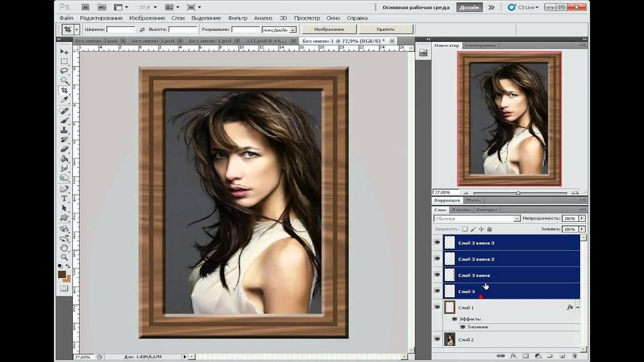Select the Quick Selection wand tool
The height and width of the screenshot is (362, 644).
click(x=64, y=80)
